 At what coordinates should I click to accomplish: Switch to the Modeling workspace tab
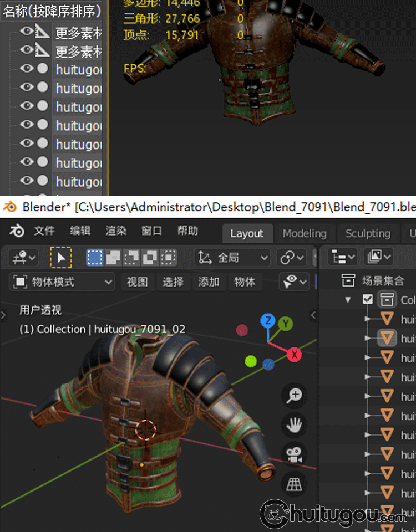305,233
